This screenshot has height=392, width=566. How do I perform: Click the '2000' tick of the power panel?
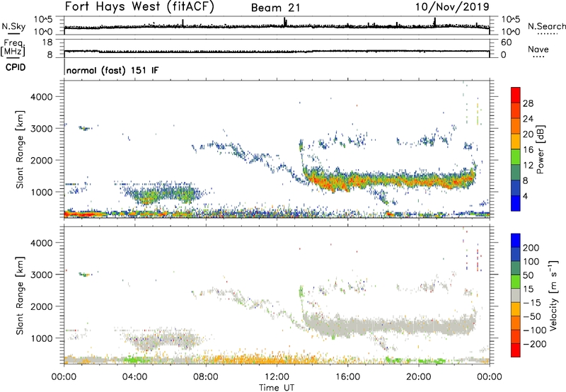click(42, 160)
